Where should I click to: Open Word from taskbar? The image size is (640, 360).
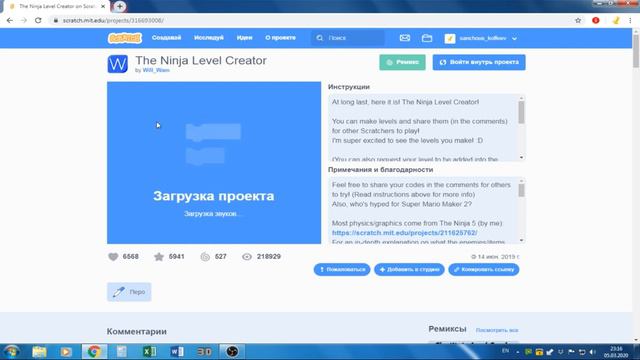click(x=177, y=351)
